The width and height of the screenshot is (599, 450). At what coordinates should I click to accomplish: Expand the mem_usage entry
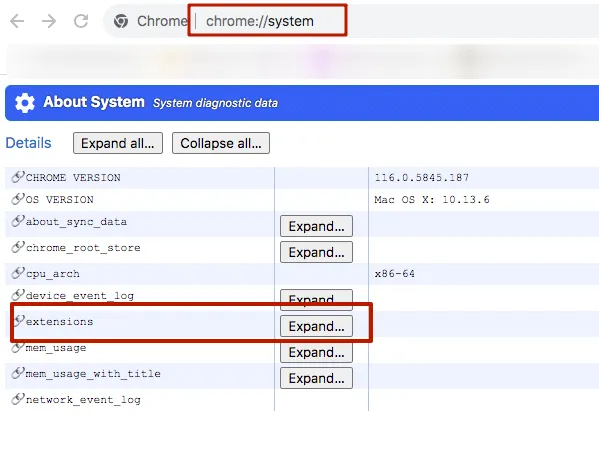tap(316, 352)
